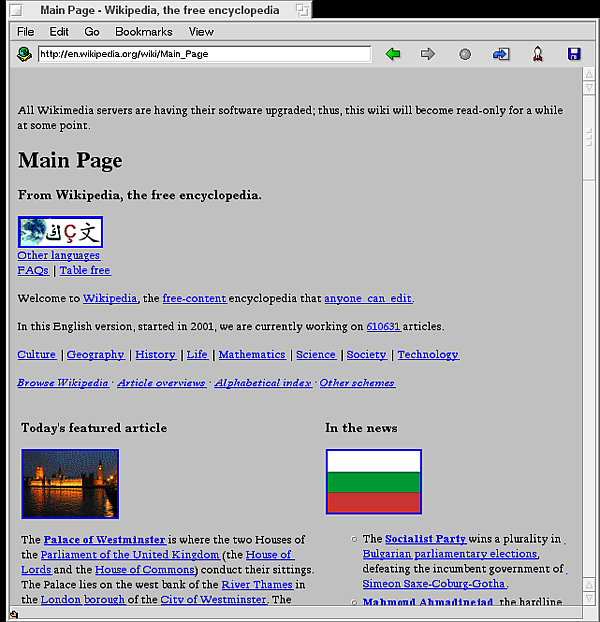Image resolution: width=600 pixels, height=622 pixels.
Task: Click the blue reload arrow icon
Action: (x=501, y=54)
